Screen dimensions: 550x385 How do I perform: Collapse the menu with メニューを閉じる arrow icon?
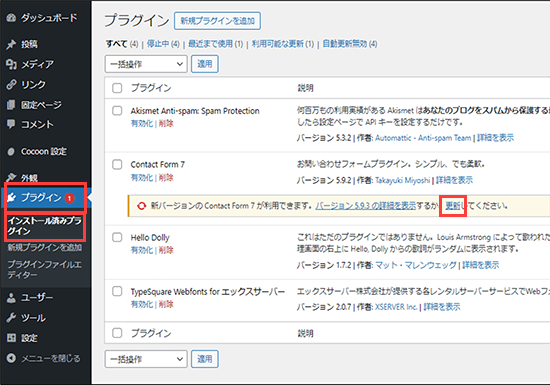(11, 358)
